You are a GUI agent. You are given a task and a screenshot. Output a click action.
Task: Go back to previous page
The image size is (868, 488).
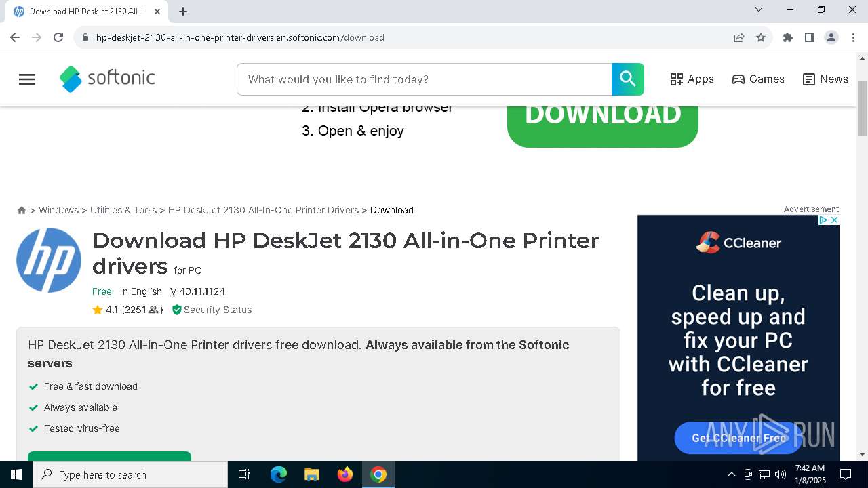15,37
